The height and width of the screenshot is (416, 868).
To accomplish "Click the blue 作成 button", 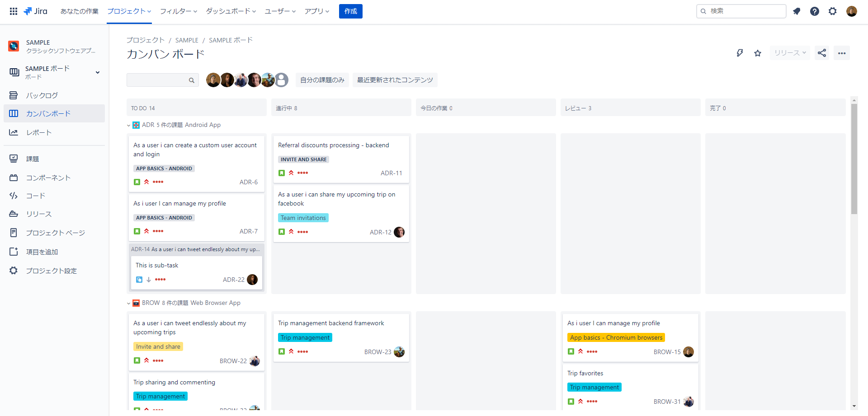I will coord(350,11).
